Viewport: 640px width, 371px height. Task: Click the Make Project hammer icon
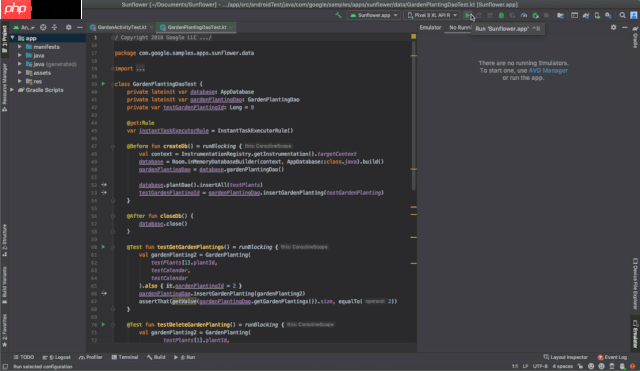[338, 15]
